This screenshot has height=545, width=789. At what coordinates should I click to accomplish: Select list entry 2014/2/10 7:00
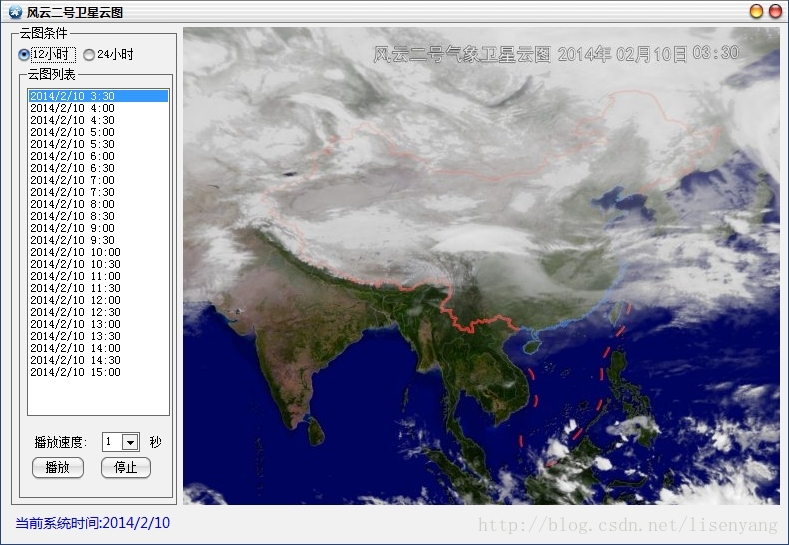coord(98,180)
